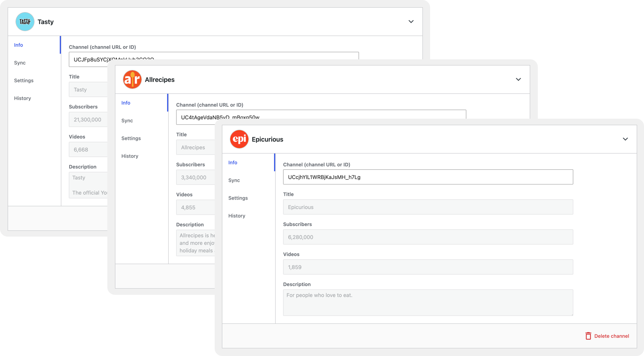Viewport: 644px width, 356px height.
Task: Collapse the Tasty channel panel chevron
Action: point(411,22)
